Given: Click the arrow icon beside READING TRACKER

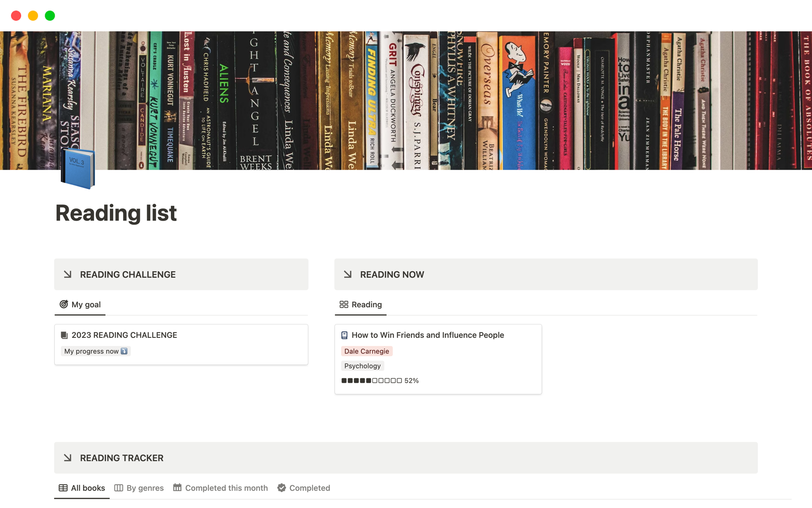Looking at the screenshot, I should coord(68,458).
